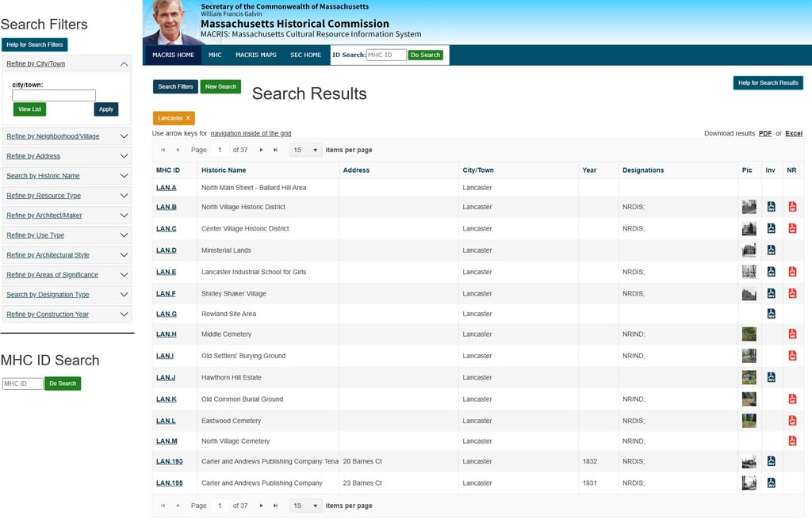Open the inventory PDF icon for LAN.B

(770, 206)
